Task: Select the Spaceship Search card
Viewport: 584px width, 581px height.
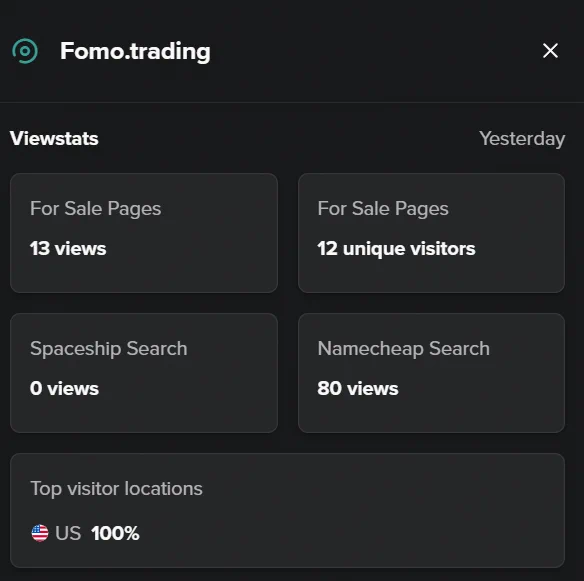Action: tap(144, 373)
